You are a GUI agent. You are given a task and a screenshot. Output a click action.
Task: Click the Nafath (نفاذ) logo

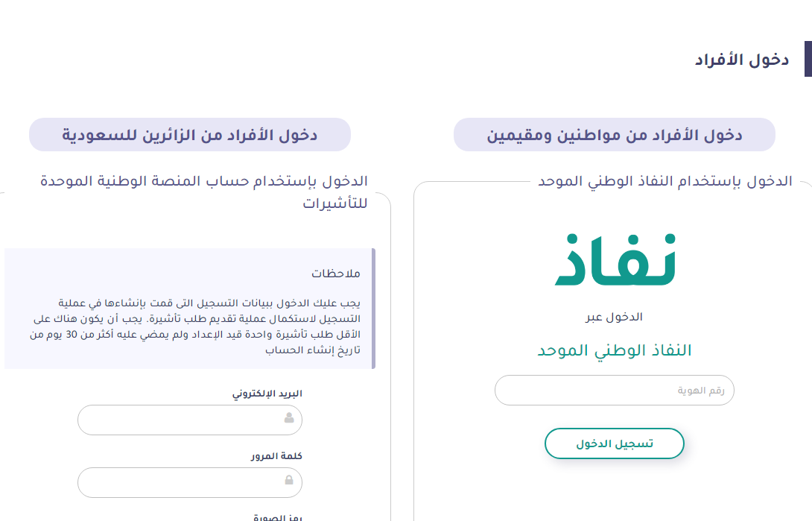click(x=615, y=260)
